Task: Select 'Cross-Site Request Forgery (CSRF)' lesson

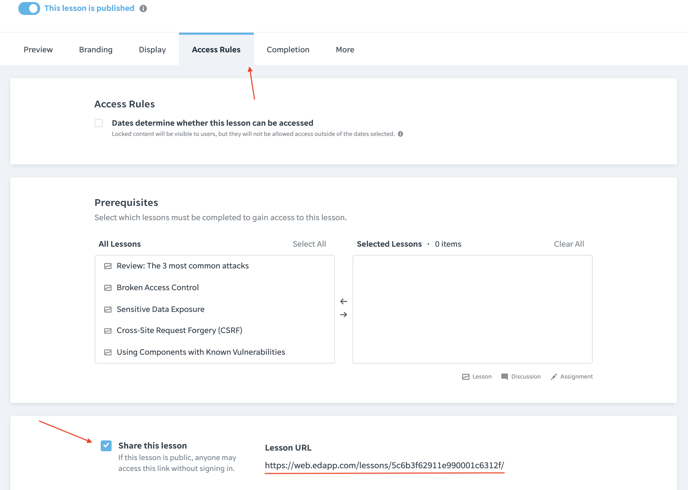Action: [x=215, y=330]
